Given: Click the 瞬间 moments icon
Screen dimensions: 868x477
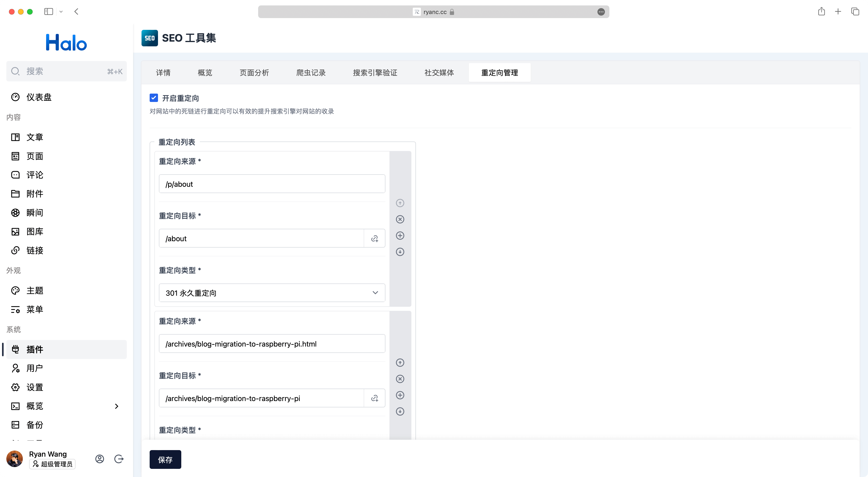Looking at the screenshot, I should point(16,212).
